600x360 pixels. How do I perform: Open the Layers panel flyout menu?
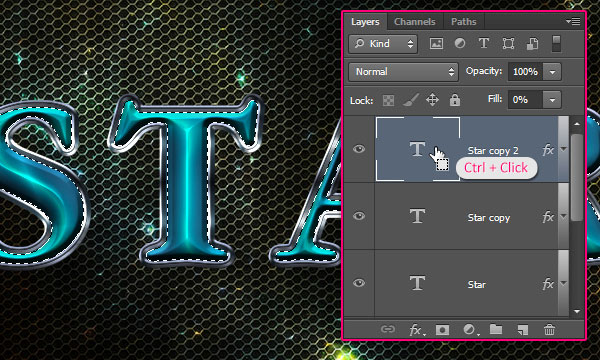573,22
